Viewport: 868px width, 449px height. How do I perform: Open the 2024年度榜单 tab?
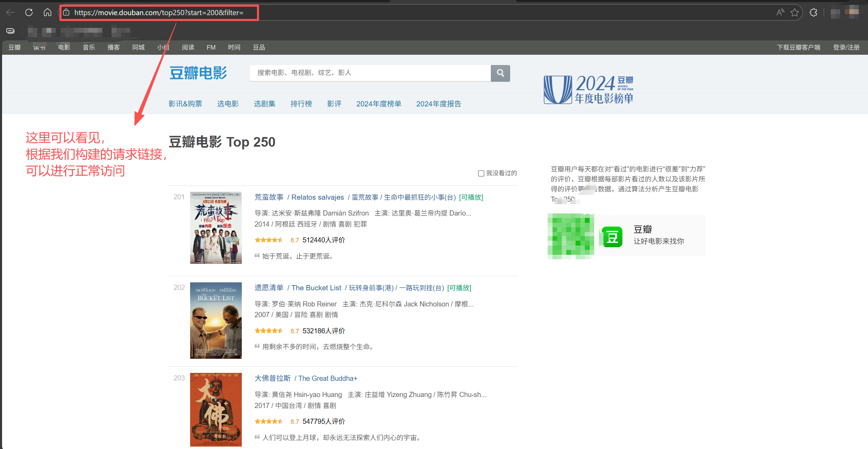click(x=379, y=104)
